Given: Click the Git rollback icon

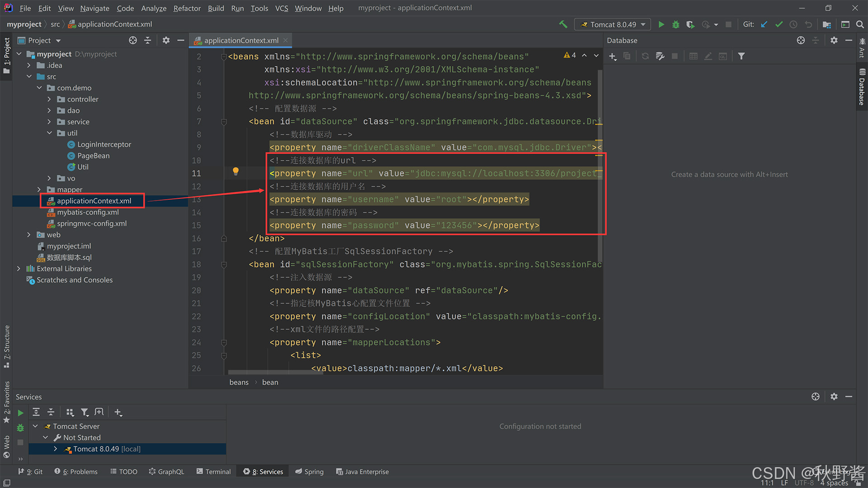Looking at the screenshot, I should (x=808, y=24).
